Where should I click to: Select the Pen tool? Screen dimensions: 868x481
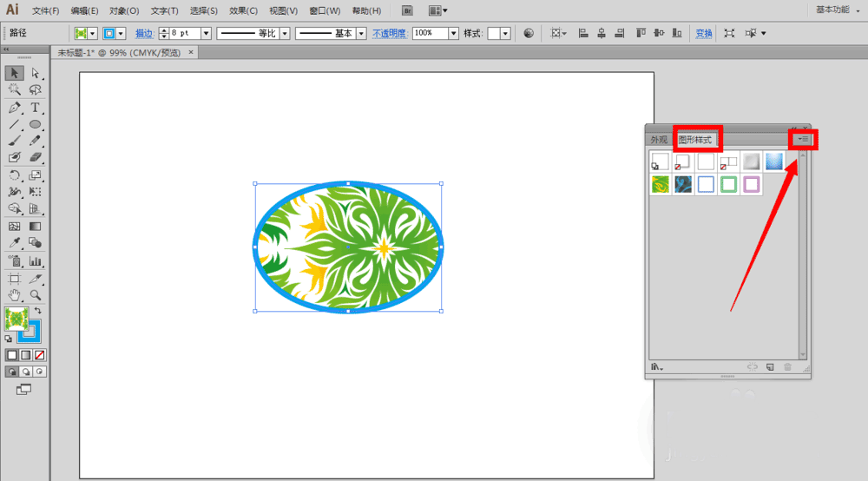15,108
